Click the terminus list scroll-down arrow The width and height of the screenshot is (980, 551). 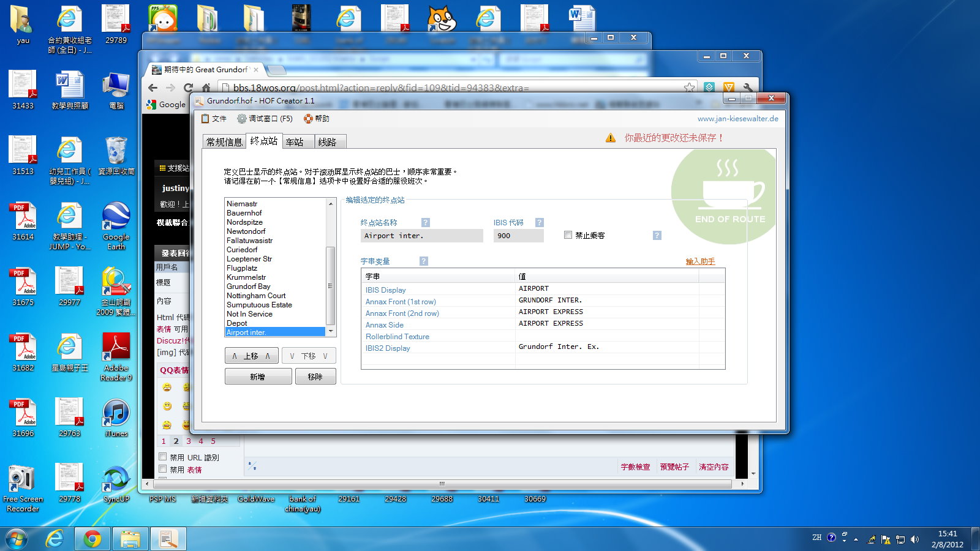click(331, 331)
